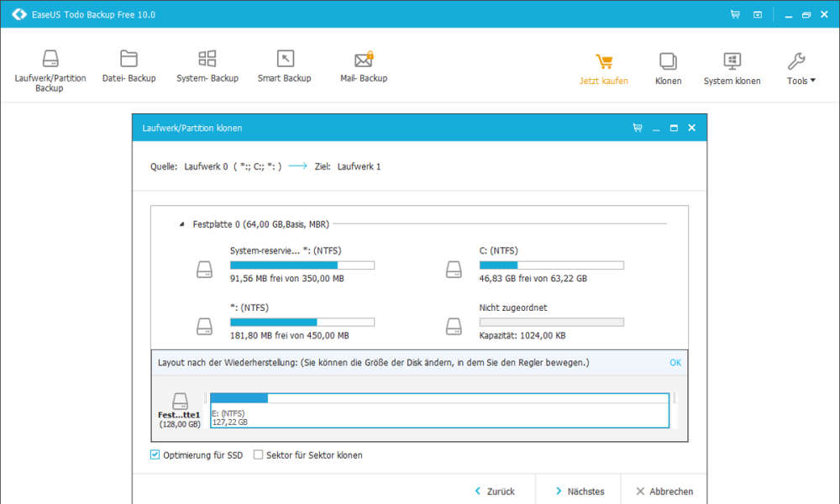Viewport: 840px width, 504px height.
Task: Open the Tools dropdown menu
Action: 801,69
